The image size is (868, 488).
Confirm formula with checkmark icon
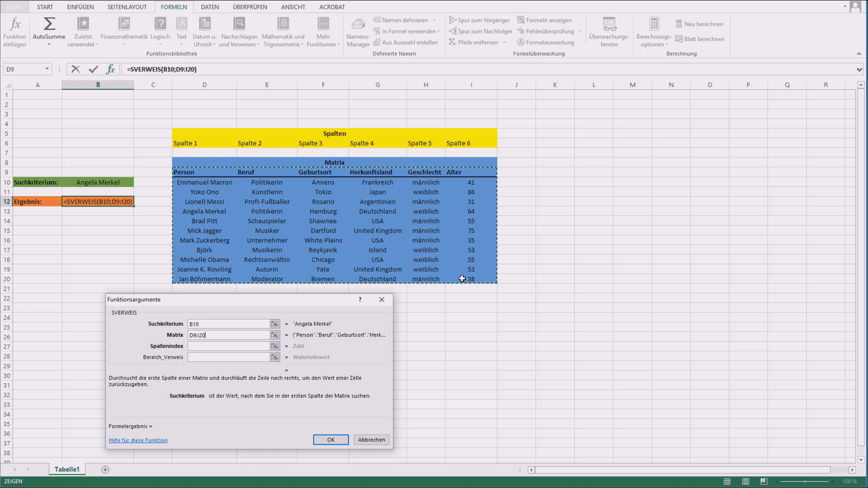[93, 69]
